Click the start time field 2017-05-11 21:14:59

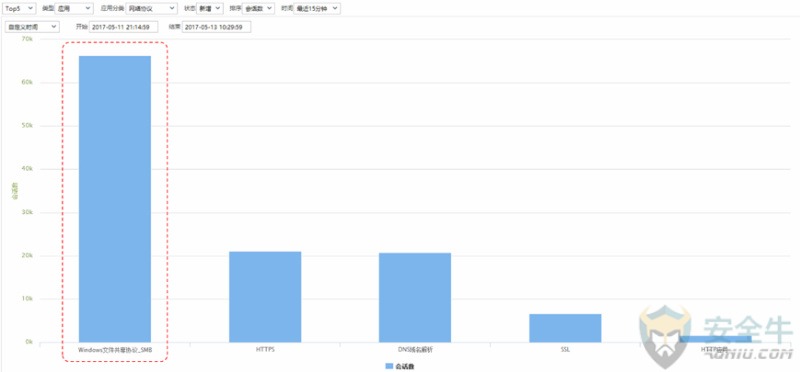coord(123,27)
